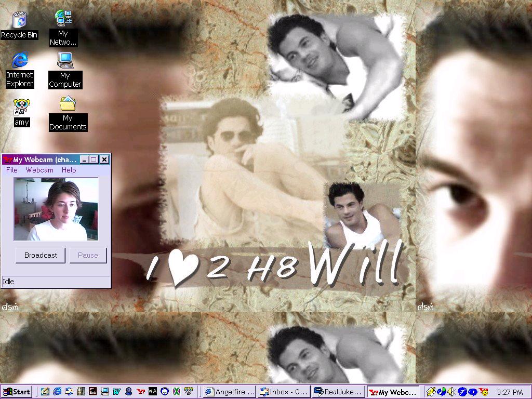
Task: Click the volume speaker tray icon
Action: 451,392
